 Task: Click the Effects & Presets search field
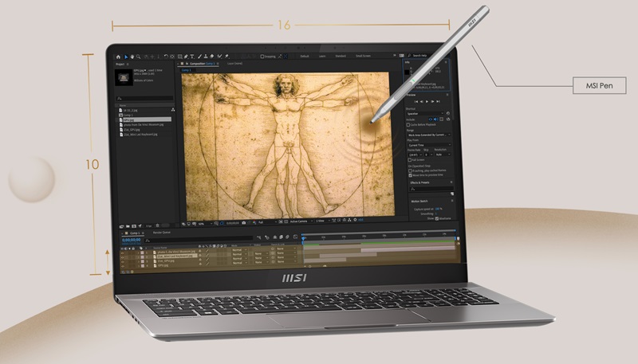tap(431, 189)
